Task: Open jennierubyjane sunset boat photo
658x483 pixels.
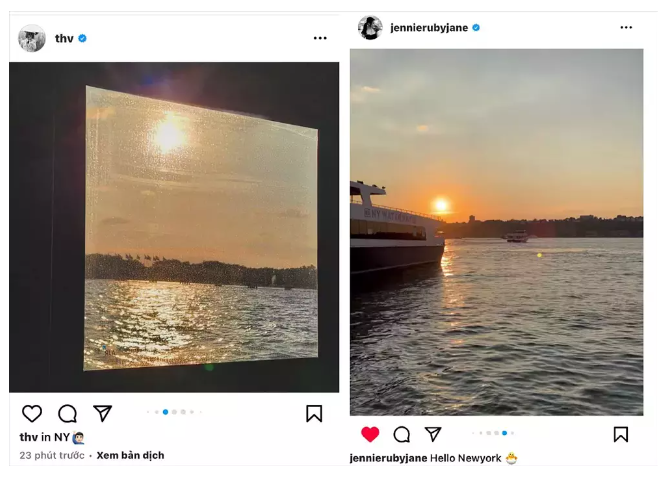Action: 496,232
